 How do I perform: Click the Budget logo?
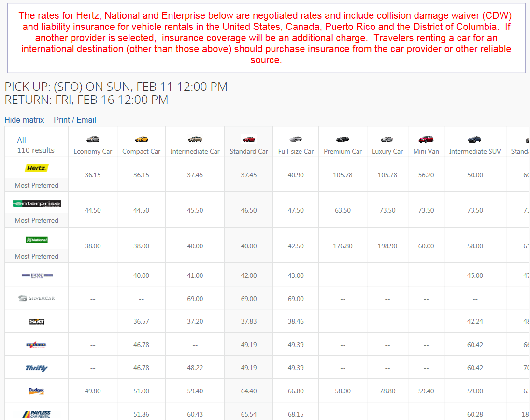tap(36, 391)
